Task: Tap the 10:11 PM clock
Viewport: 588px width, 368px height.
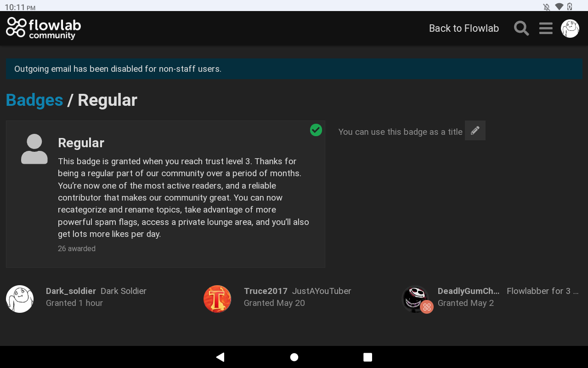Action: pyautogui.click(x=20, y=7)
